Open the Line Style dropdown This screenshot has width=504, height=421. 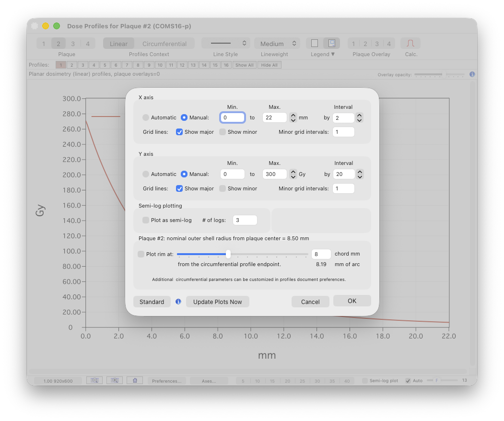226,43
